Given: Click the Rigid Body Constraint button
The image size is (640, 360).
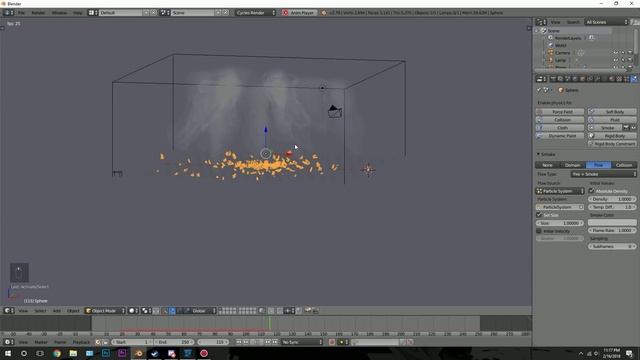Looking at the screenshot, I should [x=612, y=144].
